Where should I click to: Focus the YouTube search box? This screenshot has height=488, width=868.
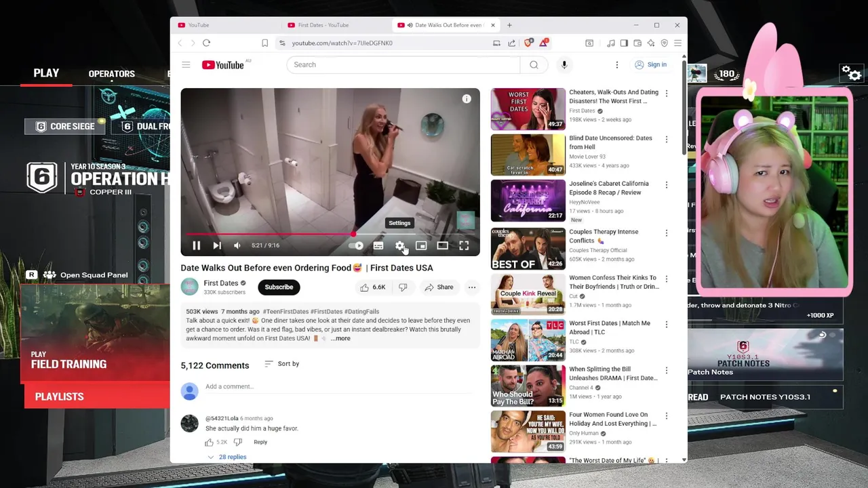click(403, 65)
